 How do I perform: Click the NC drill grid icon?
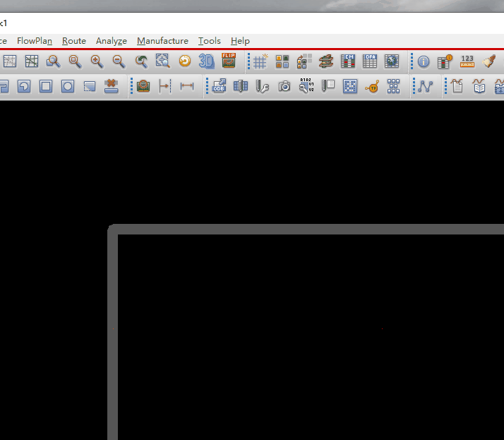tap(241, 86)
